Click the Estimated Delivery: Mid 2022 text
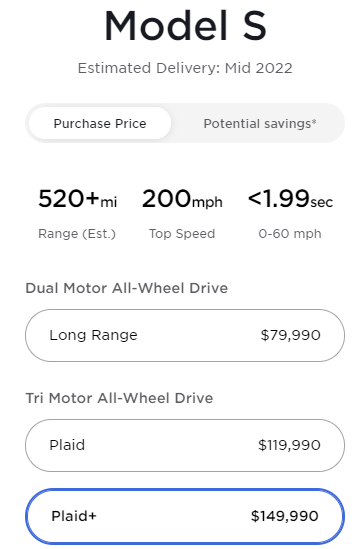362x549 pixels. (x=185, y=68)
